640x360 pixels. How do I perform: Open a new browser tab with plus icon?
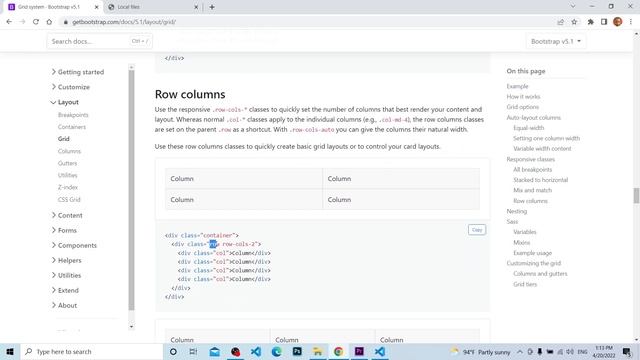point(212,7)
